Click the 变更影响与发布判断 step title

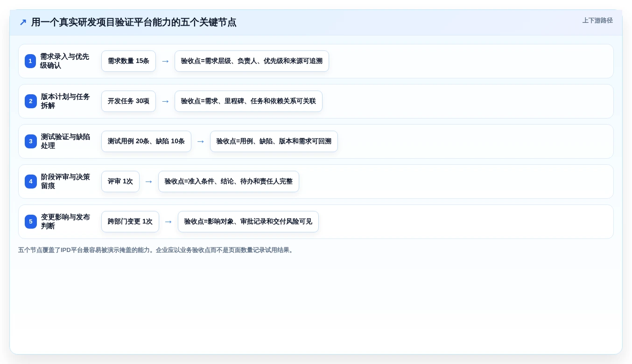click(65, 222)
